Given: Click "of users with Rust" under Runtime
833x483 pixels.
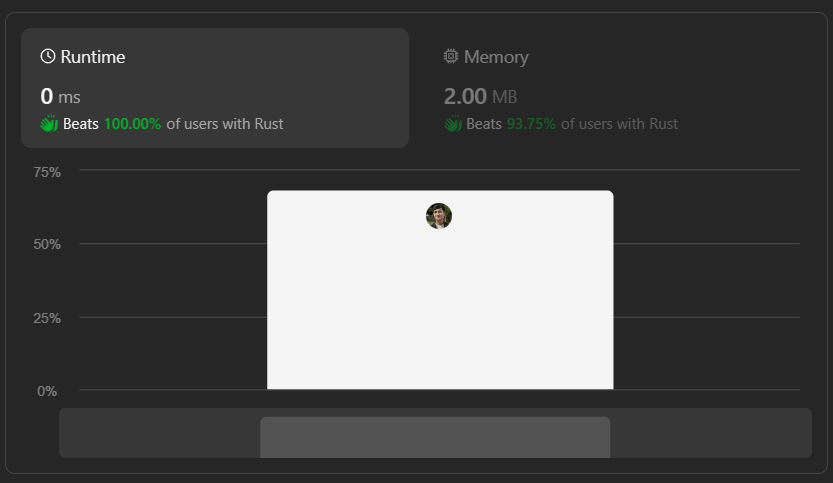Looking at the screenshot, I should (225, 124).
